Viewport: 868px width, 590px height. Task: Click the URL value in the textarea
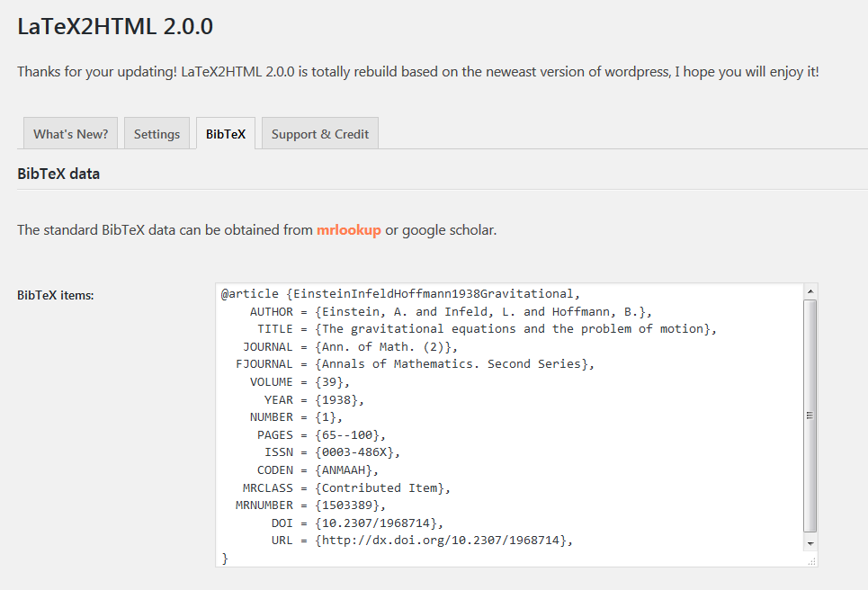(x=443, y=541)
